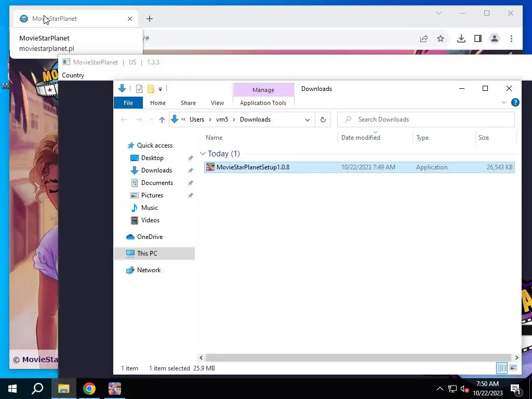Open Pictures in the navigation pane
The height and width of the screenshot is (399, 532).
[152, 195]
